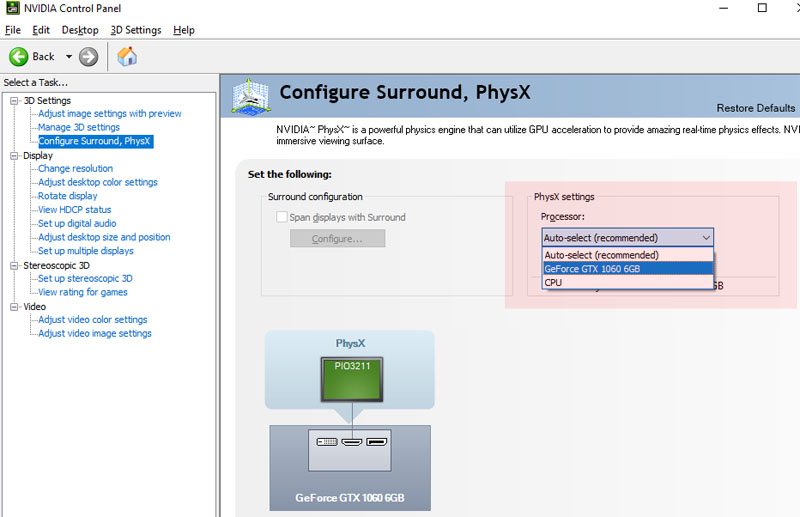Open Adjust image settings with preview
The width and height of the screenshot is (800, 517).
(110, 114)
